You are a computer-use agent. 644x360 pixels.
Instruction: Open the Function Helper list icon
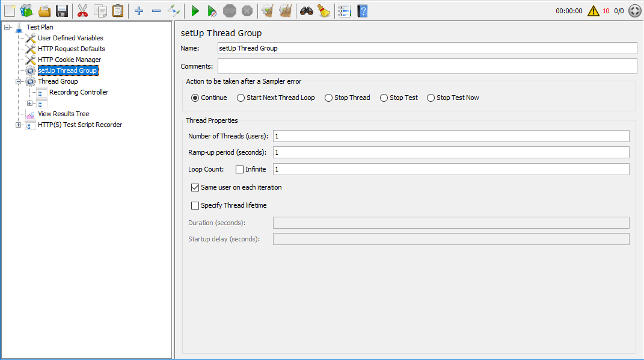coord(345,10)
